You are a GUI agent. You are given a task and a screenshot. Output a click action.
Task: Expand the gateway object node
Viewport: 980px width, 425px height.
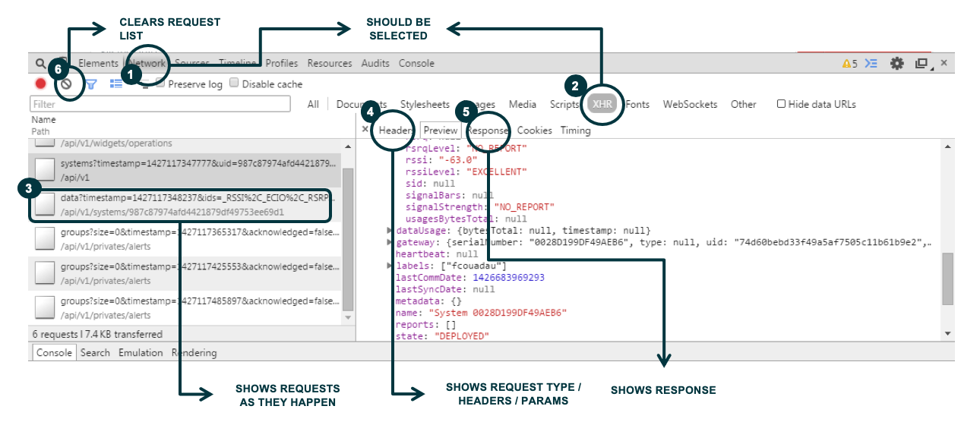click(x=390, y=242)
